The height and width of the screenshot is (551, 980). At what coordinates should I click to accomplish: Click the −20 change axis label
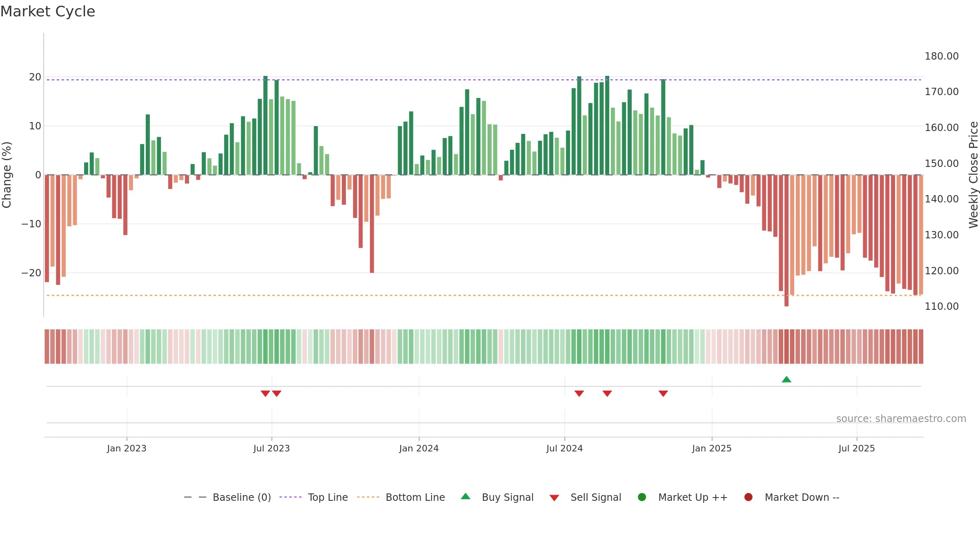(x=31, y=273)
